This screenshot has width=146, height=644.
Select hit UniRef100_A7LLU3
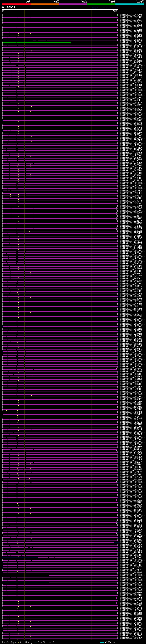(131, 72)
